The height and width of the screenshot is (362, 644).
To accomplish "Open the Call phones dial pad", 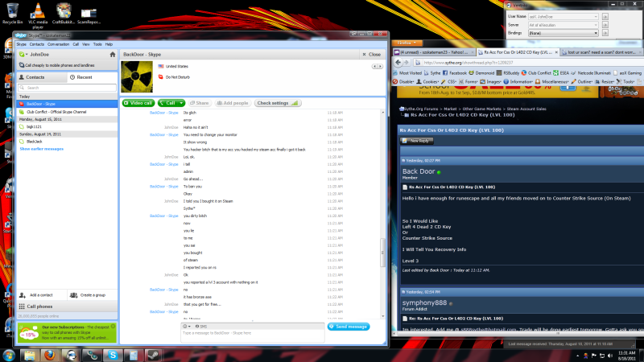I will tap(67, 306).
